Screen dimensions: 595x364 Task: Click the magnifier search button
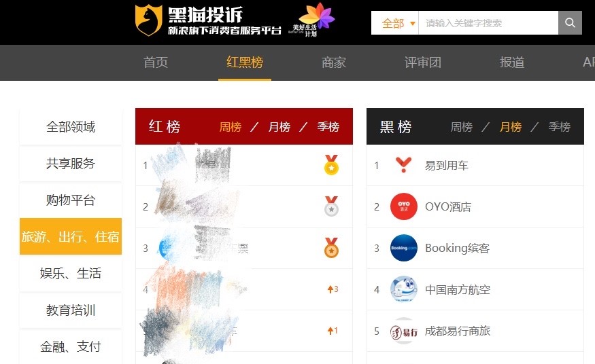click(570, 22)
